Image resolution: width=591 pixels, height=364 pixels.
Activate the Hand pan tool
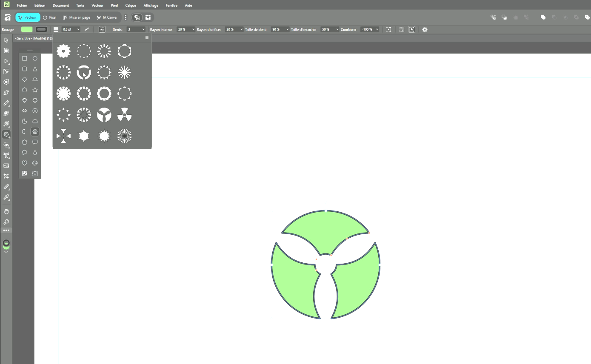pyautogui.click(x=6, y=211)
